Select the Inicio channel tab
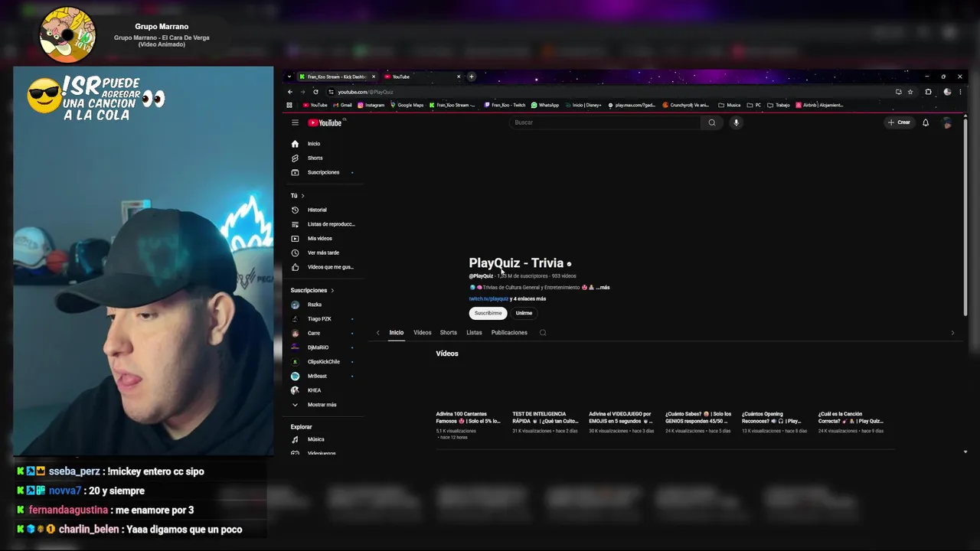The image size is (980, 551). tap(396, 333)
